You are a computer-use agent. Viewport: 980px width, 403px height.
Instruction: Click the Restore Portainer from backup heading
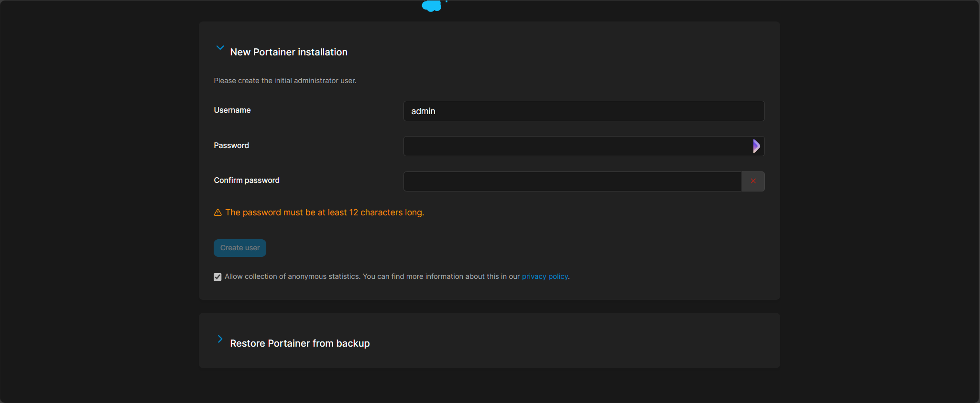pos(300,343)
